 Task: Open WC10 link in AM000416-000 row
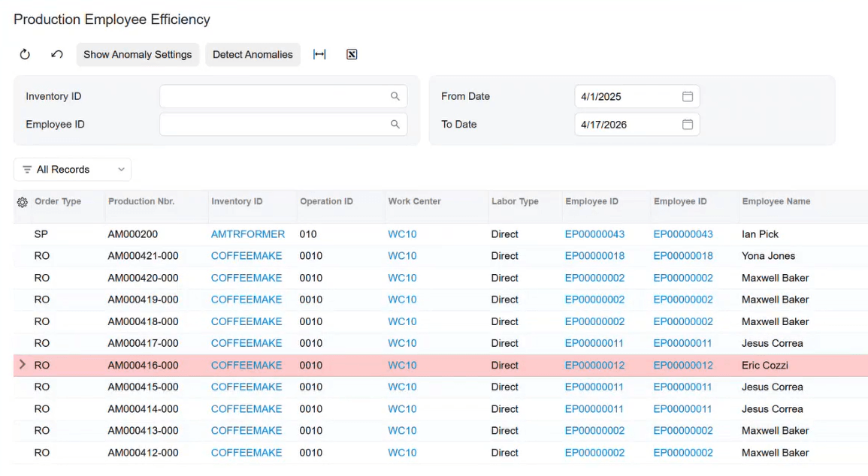click(x=403, y=366)
